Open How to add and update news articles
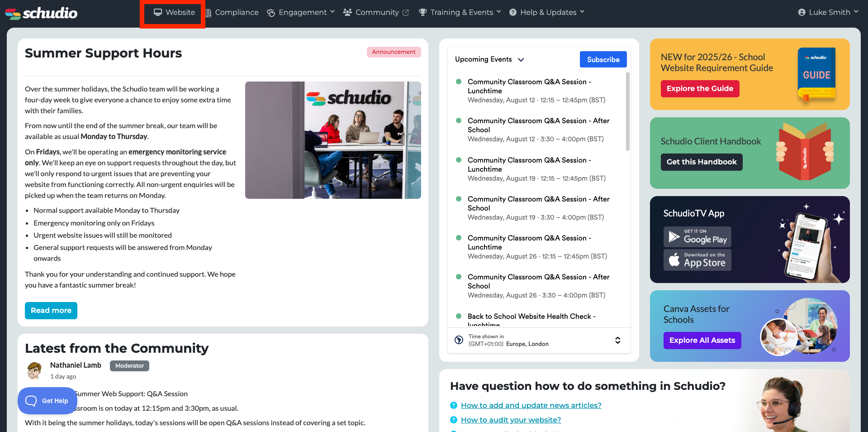 tap(531, 405)
